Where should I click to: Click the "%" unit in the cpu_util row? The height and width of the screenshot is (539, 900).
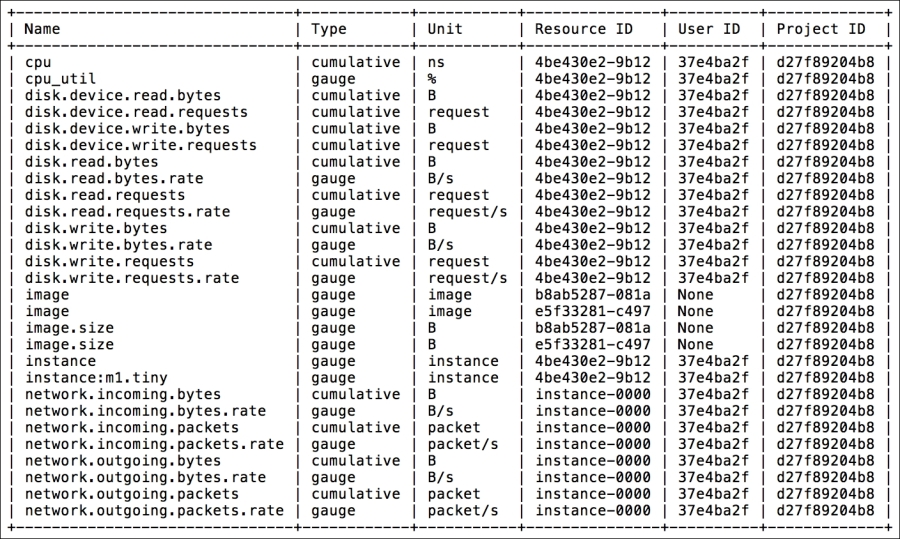coord(433,79)
